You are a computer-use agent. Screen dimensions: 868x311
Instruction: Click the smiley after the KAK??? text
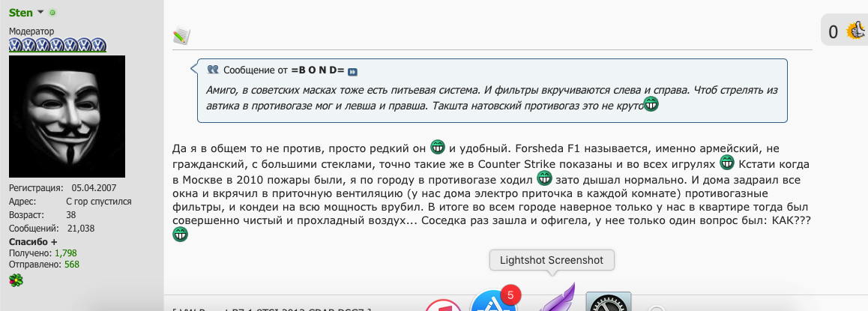click(x=180, y=235)
